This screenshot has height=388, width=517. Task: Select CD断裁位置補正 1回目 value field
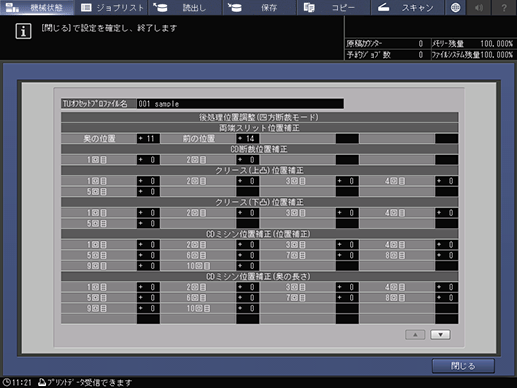pyautogui.click(x=148, y=160)
